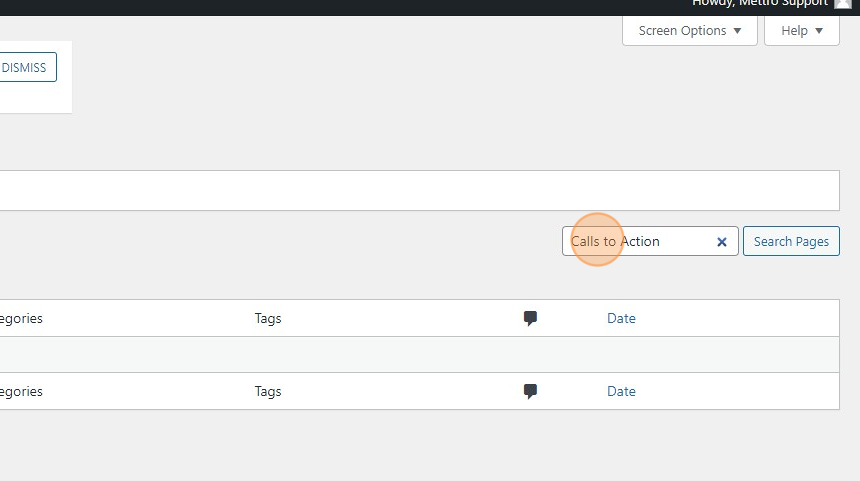Click the arrow on the Help button
The width and height of the screenshot is (860, 481).
pyautogui.click(x=820, y=31)
